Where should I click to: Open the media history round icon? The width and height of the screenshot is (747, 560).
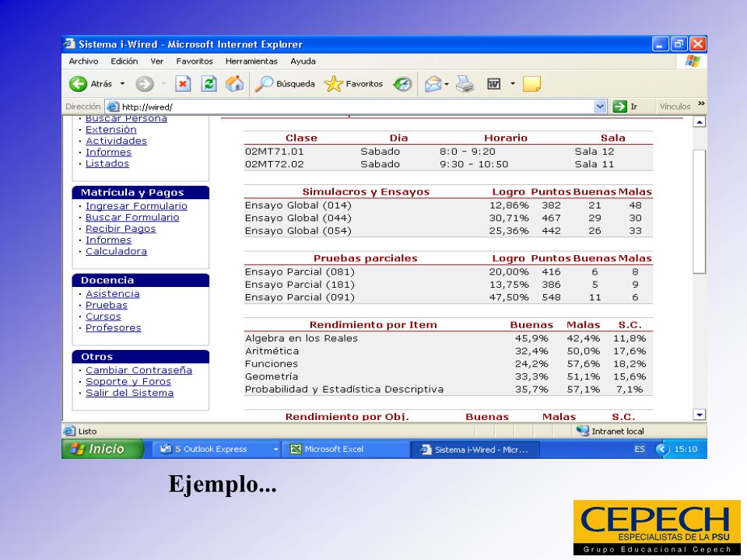tap(402, 84)
